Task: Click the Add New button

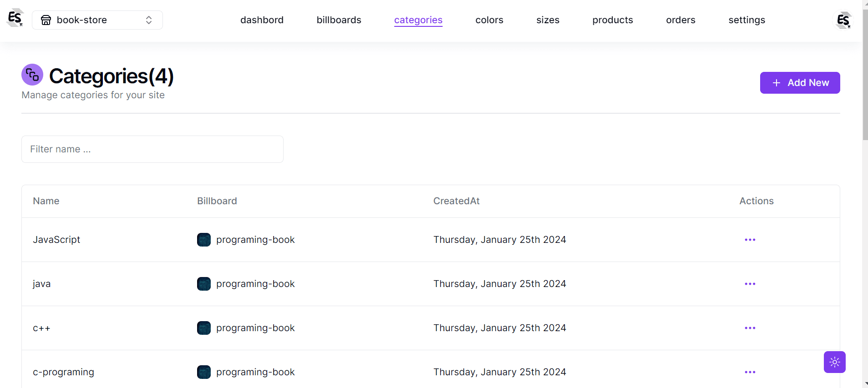Action: pyautogui.click(x=800, y=83)
